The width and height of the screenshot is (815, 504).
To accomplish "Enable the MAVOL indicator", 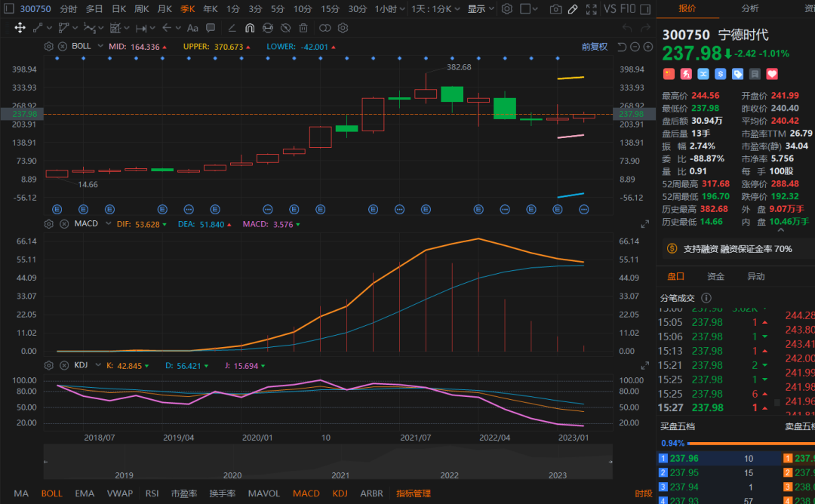I will [263, 493].
